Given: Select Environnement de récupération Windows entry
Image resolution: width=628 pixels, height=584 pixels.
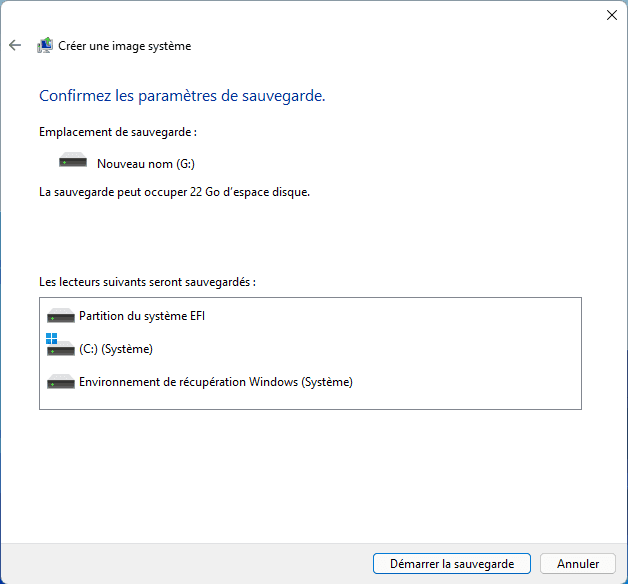Looking at the screenshot, I should pyautogui.click(x=216, y=382).
